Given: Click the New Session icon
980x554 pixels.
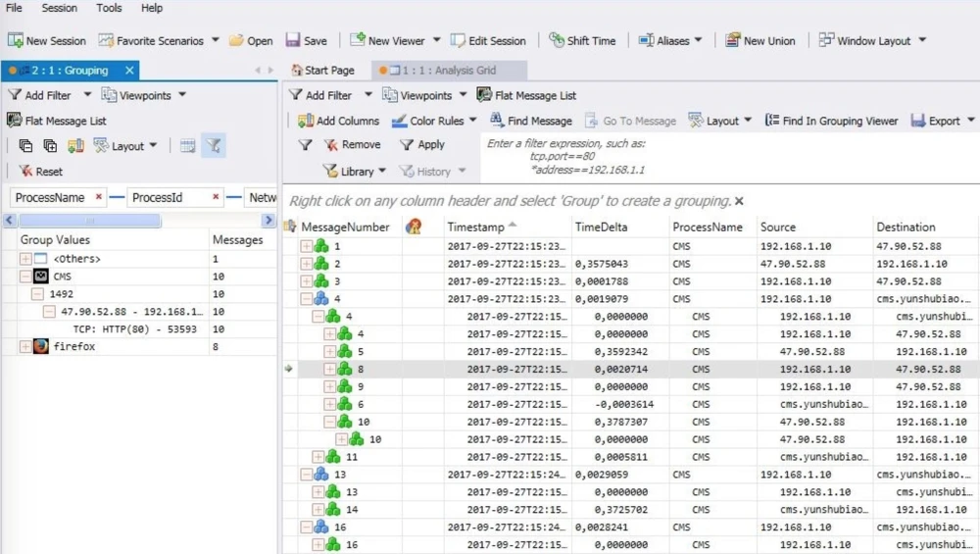Looking at the screenshot, I should [16, 41].
